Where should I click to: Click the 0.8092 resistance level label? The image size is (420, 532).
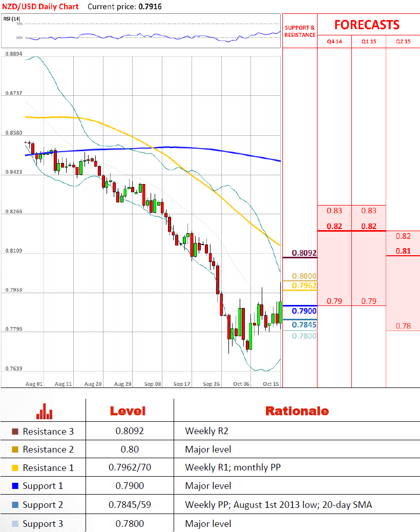(304, 253)
